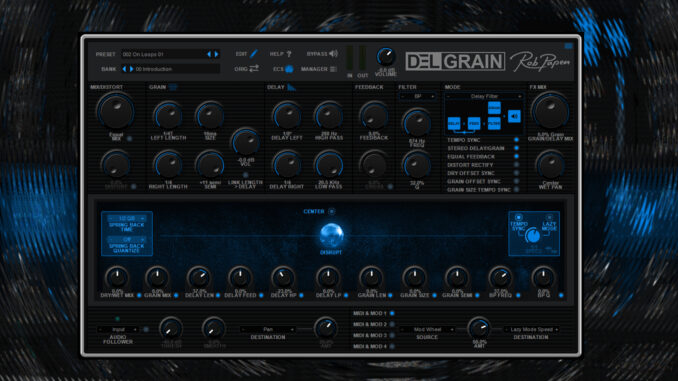Viewport: 678px width, 381px height.
Task: Click the Edit pencil icon
Action: pyautogui.click(x=254, y=54)
